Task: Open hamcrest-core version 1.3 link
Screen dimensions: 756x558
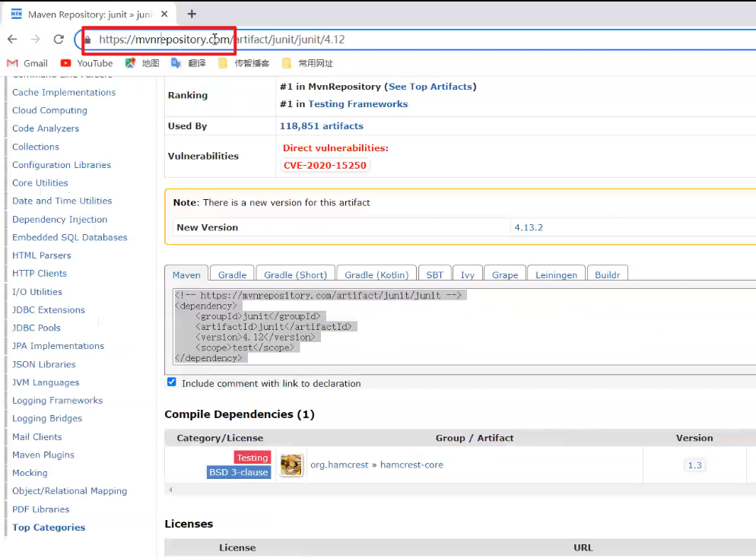Action: click(x=694, y=465)
